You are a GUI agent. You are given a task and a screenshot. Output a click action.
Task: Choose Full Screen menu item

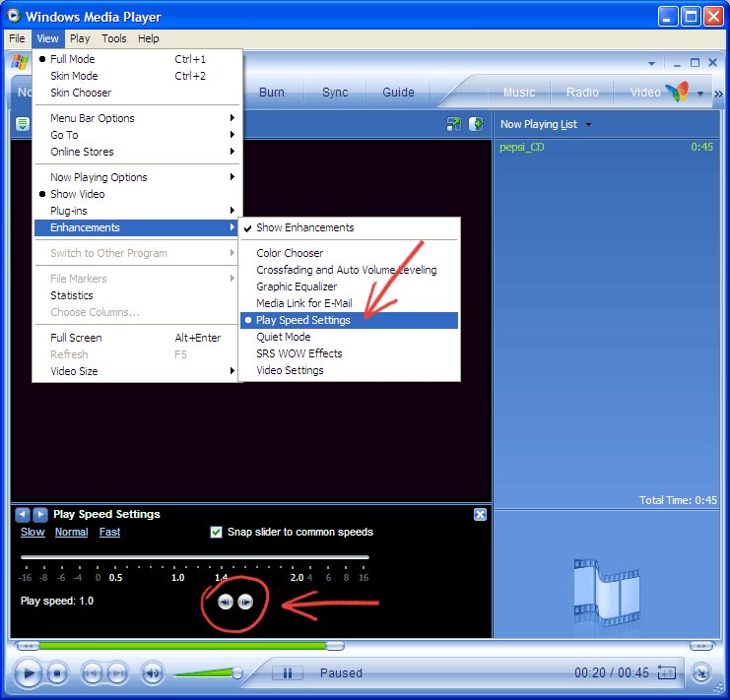point(137,338)
